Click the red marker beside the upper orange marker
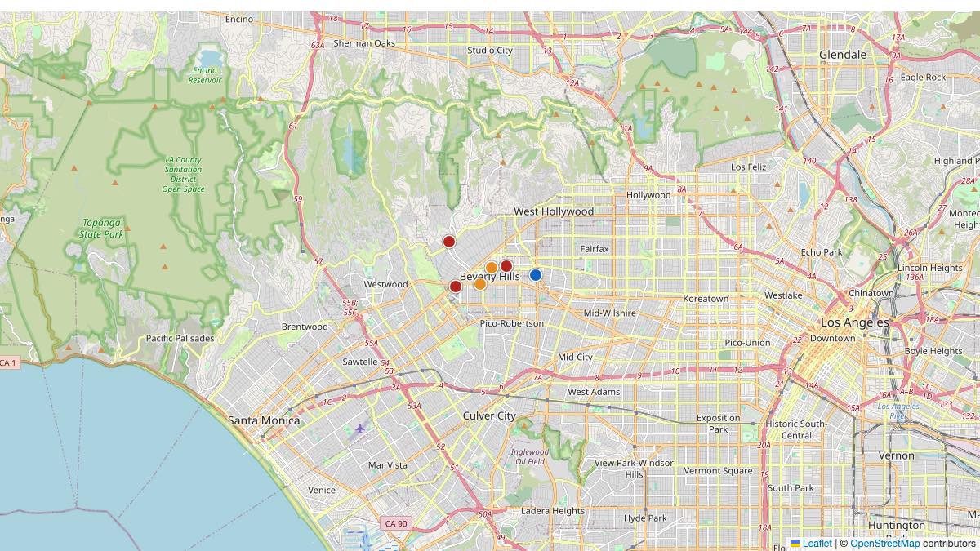 pos(506,266)
